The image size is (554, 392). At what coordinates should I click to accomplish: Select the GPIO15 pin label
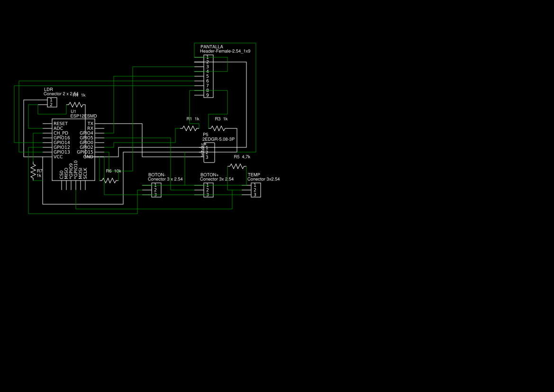click(x=85, y=152)
